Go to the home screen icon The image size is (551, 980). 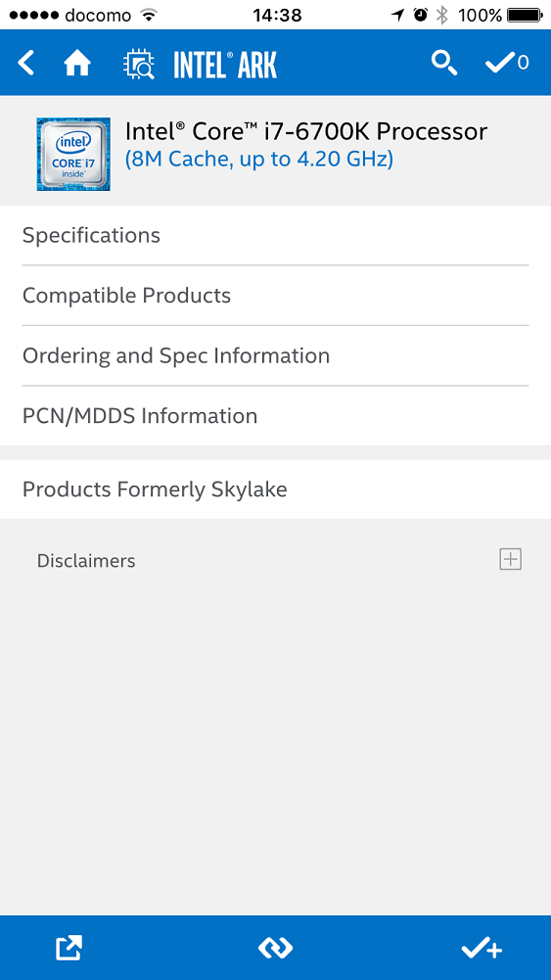click(x=77, y=63)
